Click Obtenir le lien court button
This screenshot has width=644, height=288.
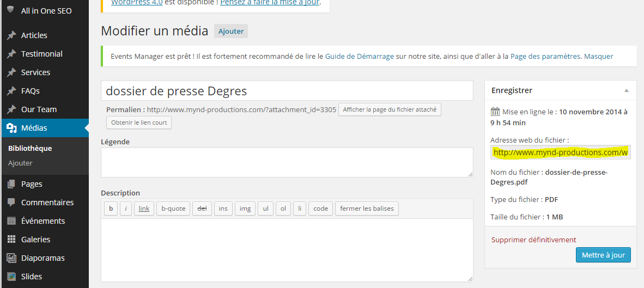(x=139, y=122)
